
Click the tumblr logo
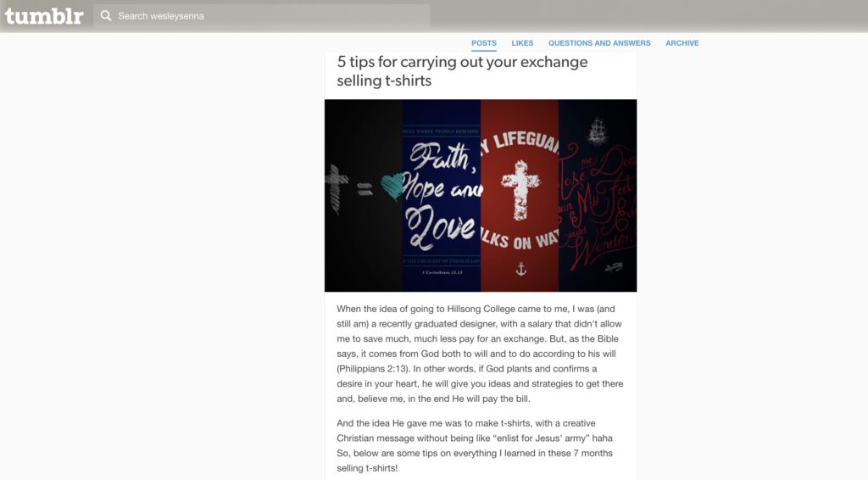click(44, 16)
